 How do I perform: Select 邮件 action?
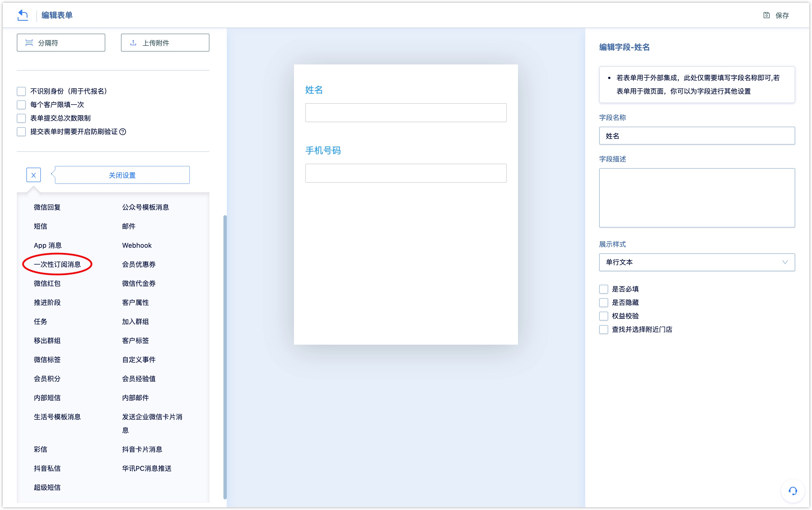point(129,226)
